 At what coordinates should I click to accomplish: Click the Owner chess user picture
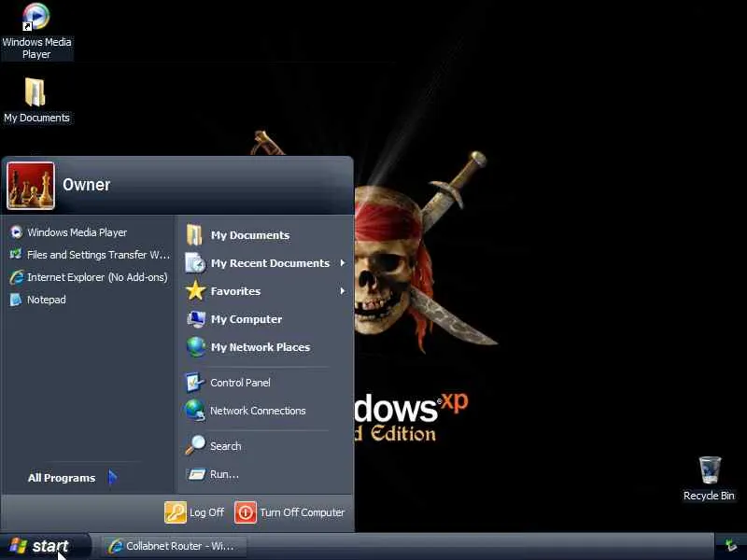[31, 186]
